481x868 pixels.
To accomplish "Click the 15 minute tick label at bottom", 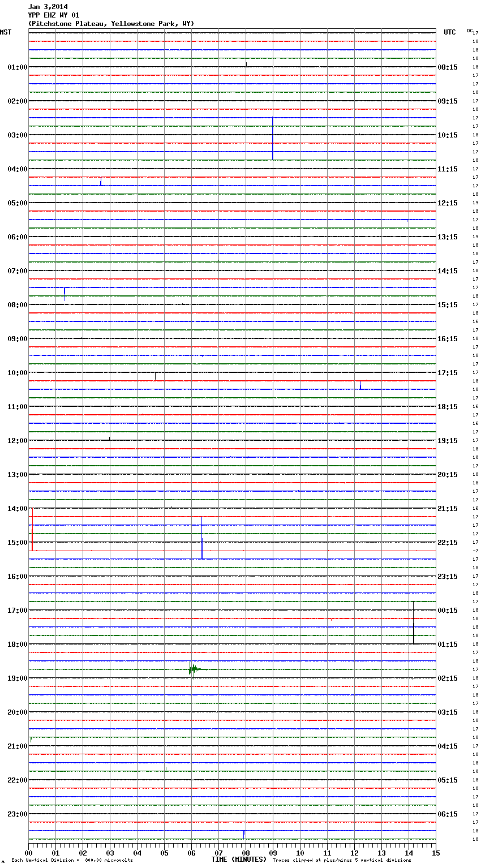I will tap(436, 852).
